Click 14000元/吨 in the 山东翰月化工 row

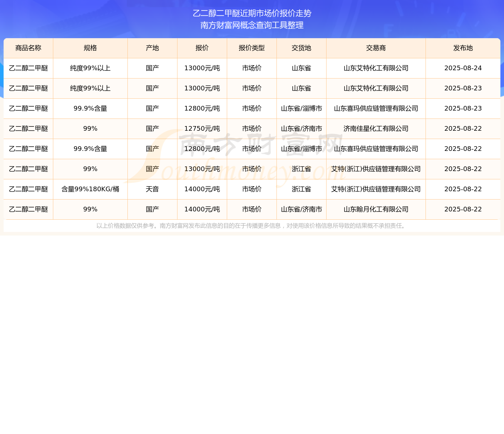(202, 209)
